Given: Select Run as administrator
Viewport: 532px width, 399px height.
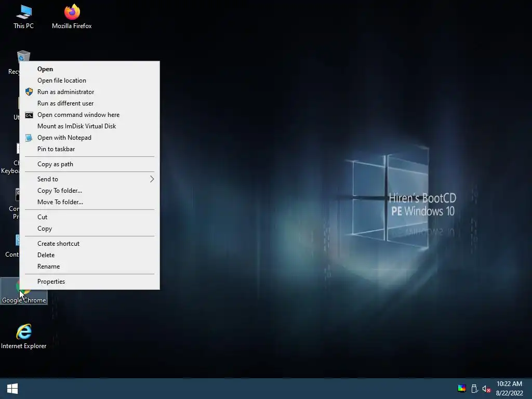Looking at the screenshot, I should [89, 92].
